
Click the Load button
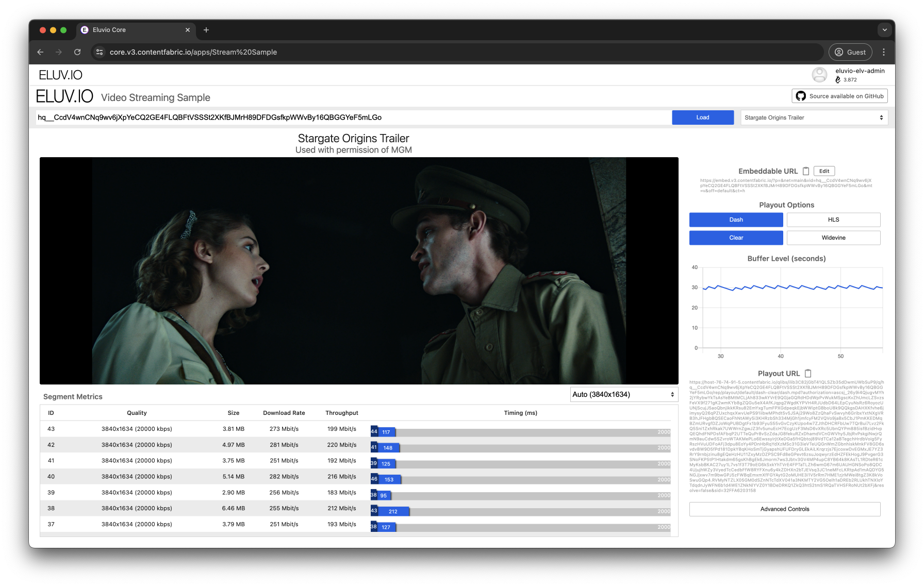point(703,118)
